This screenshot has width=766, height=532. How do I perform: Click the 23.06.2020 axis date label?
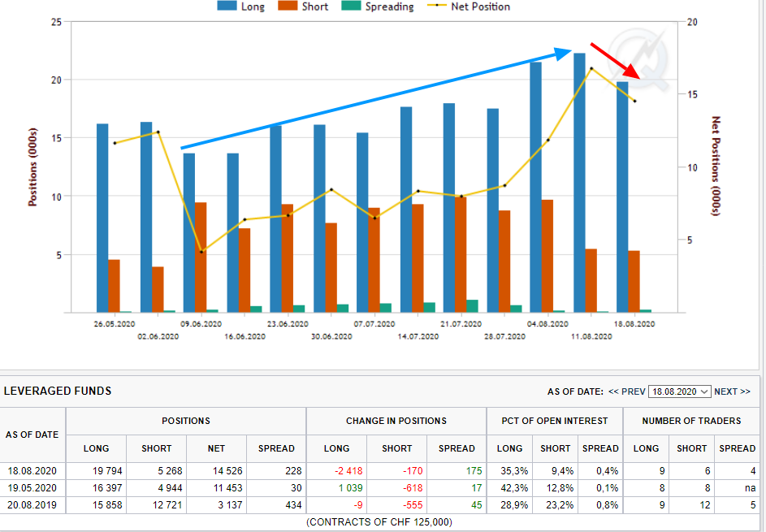(288, 324)
